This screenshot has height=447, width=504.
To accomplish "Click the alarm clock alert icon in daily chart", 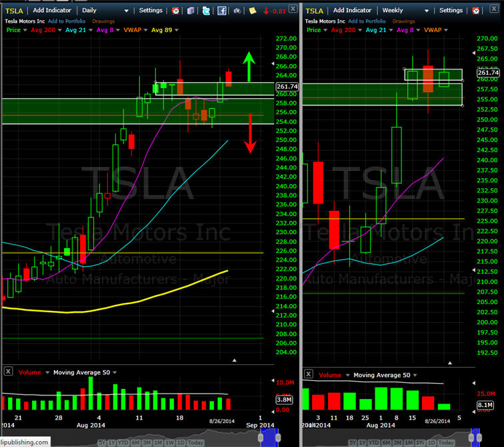I will pos(175,11).
